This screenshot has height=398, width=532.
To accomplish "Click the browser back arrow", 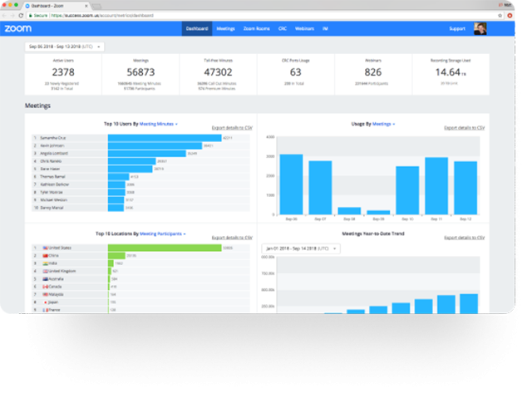I will [x=4, y=16].
